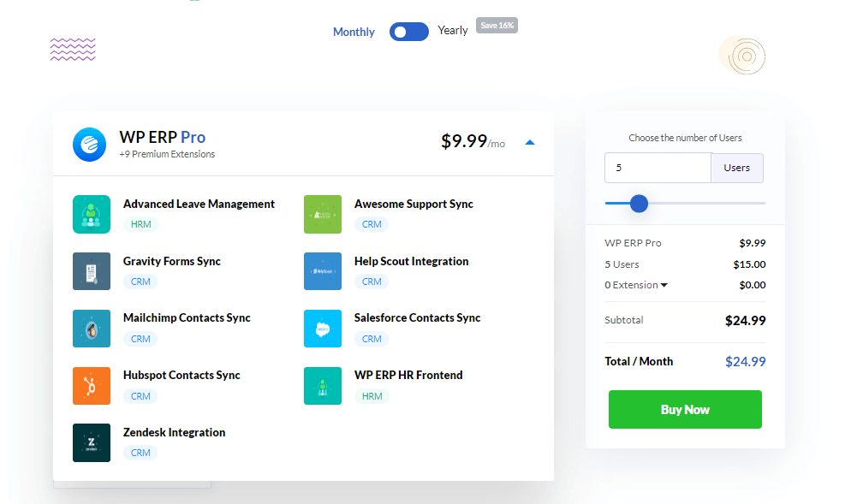863x504 pixels.
Task: Click the Help Scout Integration title
Action: pos(412,261)
